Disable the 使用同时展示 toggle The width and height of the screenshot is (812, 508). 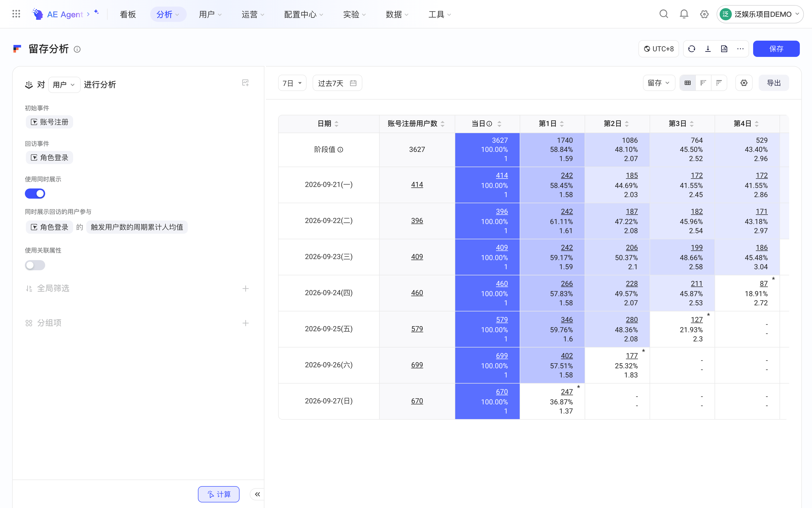click(x=35, y=194)
